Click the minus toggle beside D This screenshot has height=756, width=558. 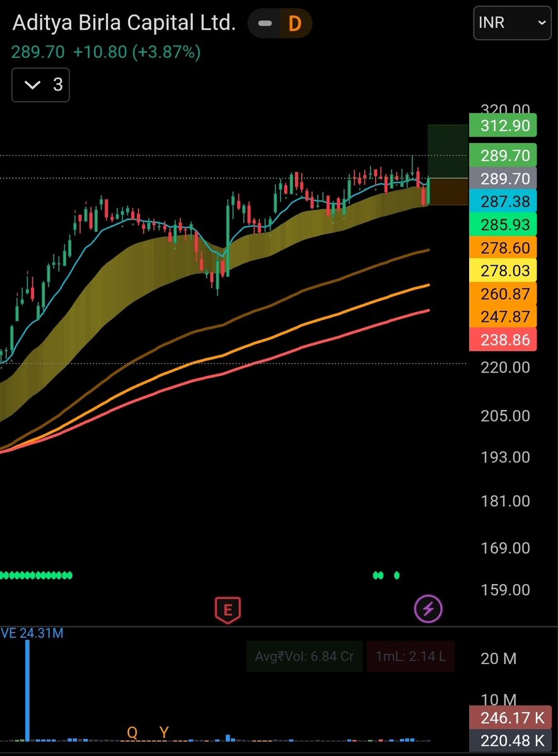pos(265,24)
